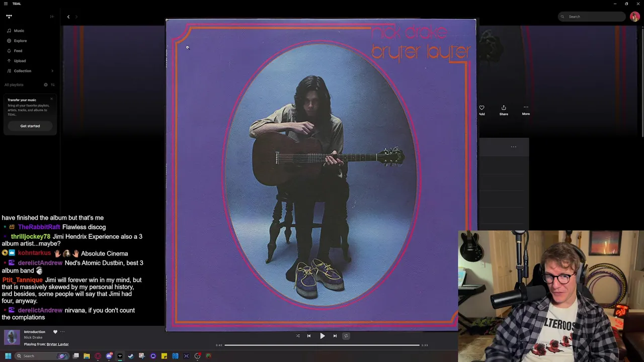Viewport: 644px width, 362px height.
Task: Click the Windows taskbar search box
Action: tap(41, 356)
